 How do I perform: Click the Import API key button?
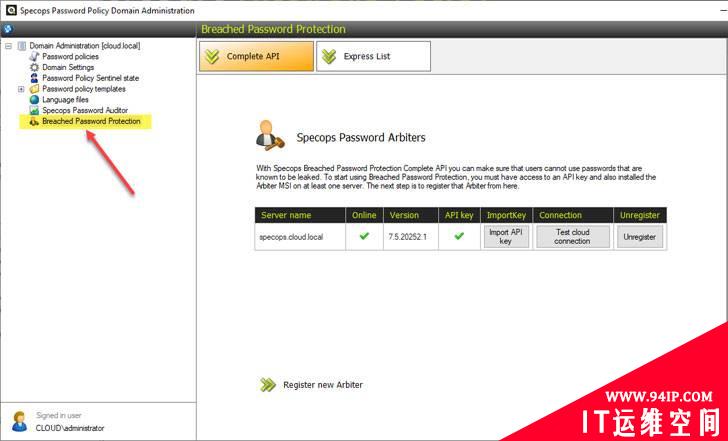pos(506,236)
